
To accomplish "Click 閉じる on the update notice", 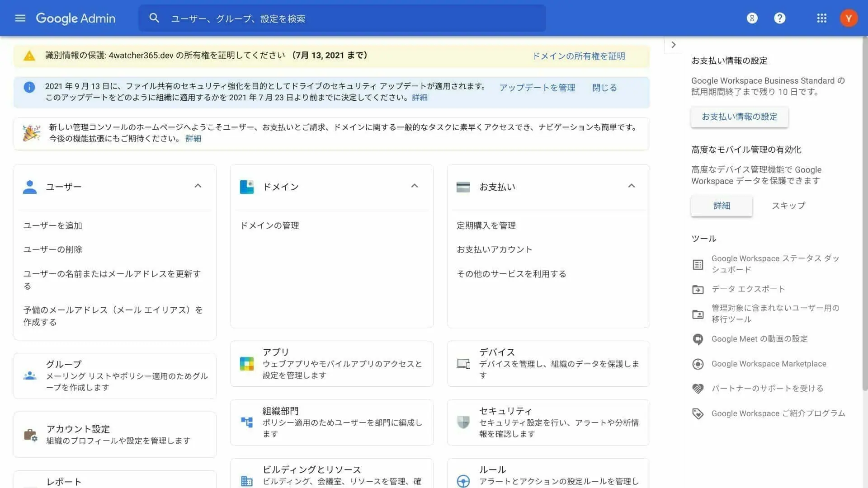I will [x=604, y=88].
